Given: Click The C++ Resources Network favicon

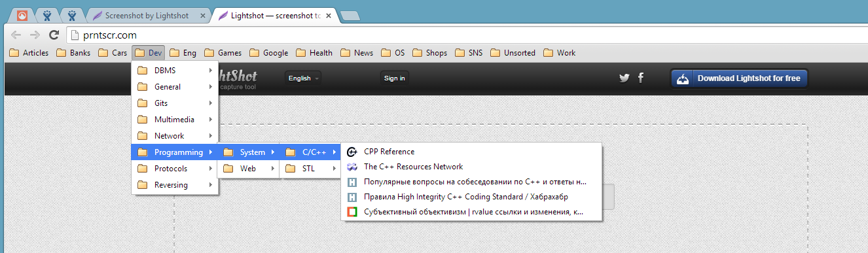Looking at the screenshot, I should coord(352,167).
